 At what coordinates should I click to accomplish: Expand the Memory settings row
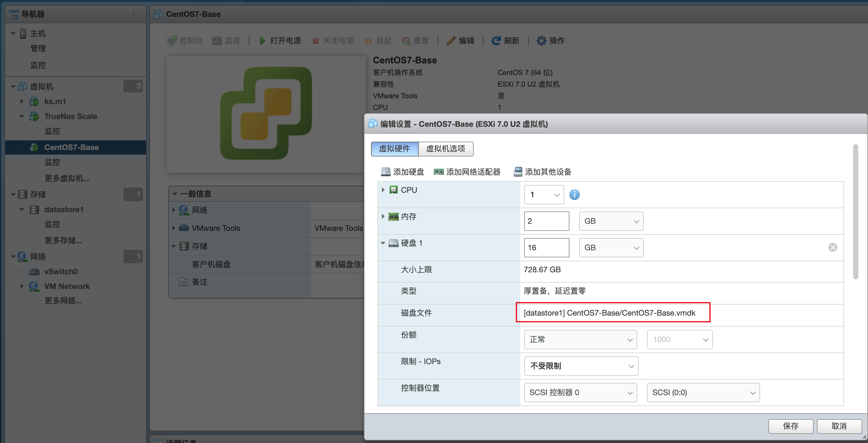pos(383,216)
